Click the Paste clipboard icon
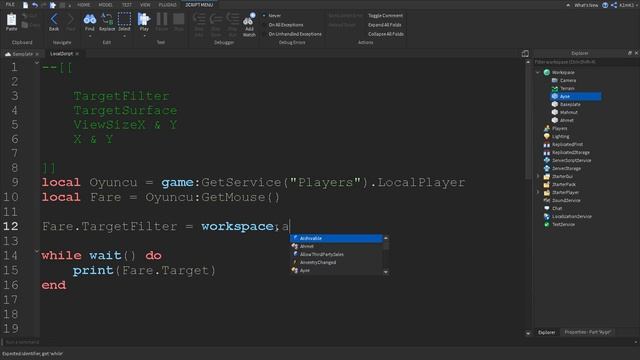This screenshot has width=640, height=360. (x=11, y=20)
